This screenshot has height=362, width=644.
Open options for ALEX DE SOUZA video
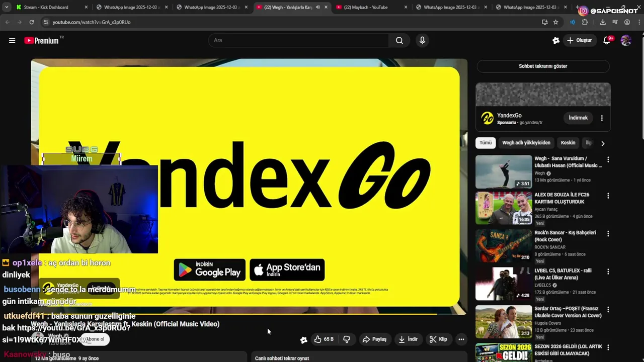point(608,196)
